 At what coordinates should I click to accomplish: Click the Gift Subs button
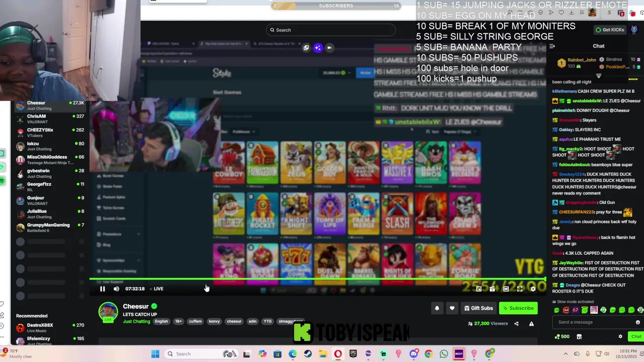coord(478,308)
